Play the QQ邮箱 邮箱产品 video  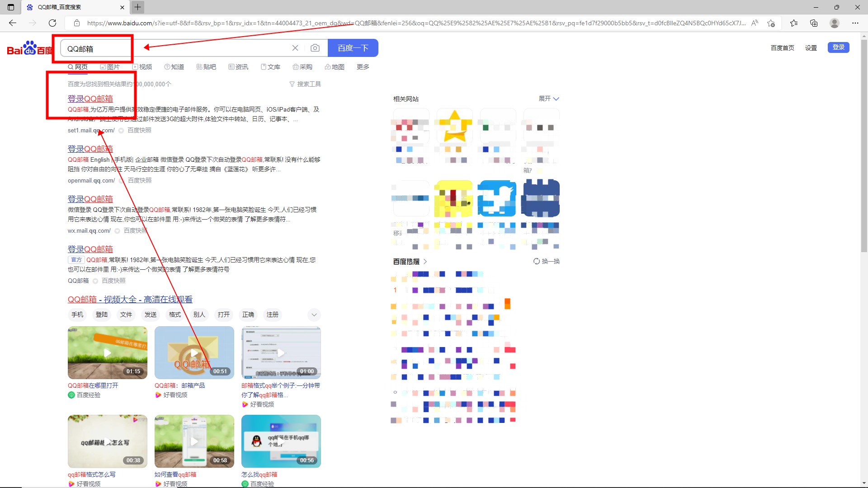tap(194, 353)
